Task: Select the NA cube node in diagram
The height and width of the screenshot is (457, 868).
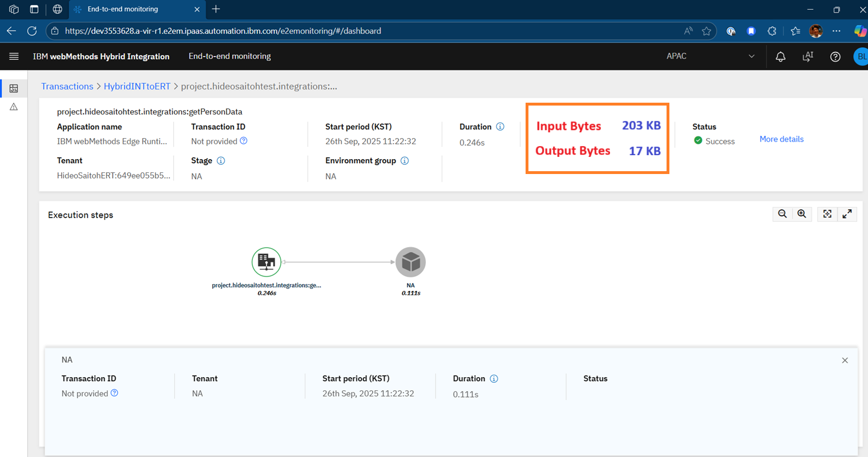Action: [x=410, y=262]
